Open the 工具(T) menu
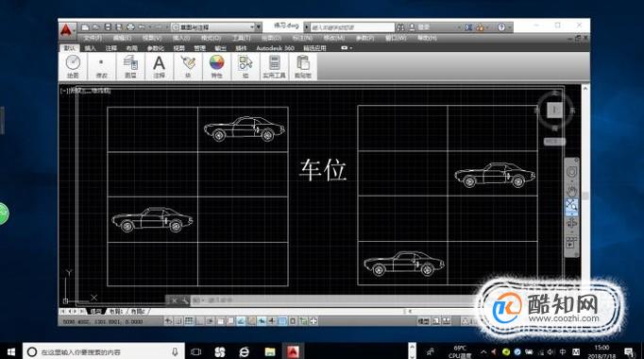The image size is (644, 359). [x=241, y=38]
